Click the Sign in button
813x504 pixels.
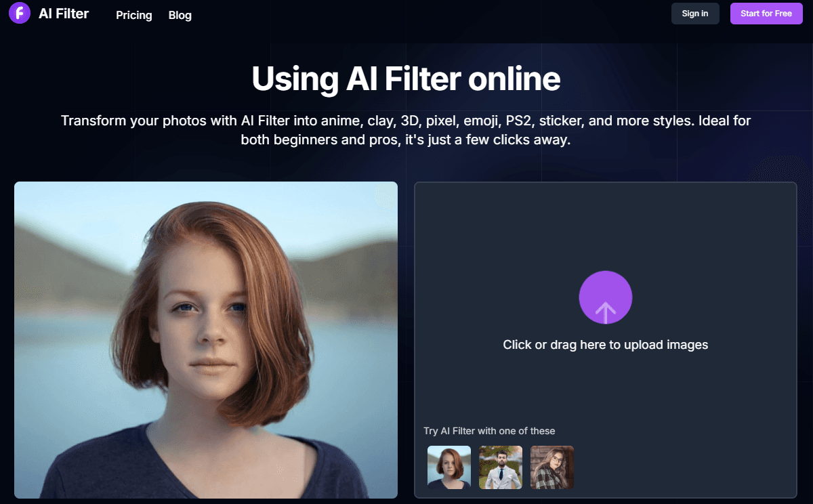tap(695, 14)
